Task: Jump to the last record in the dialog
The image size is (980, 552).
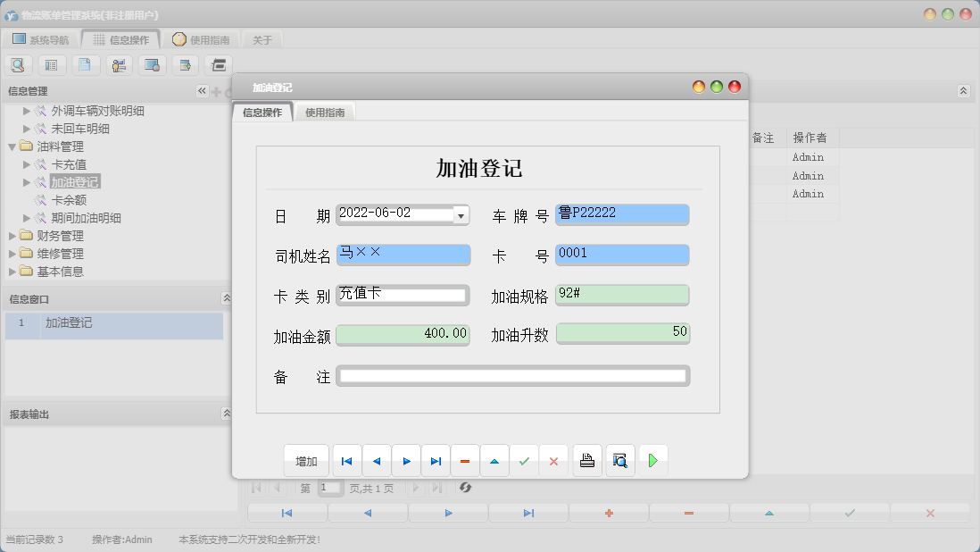Action: click(x=436, y=460)
